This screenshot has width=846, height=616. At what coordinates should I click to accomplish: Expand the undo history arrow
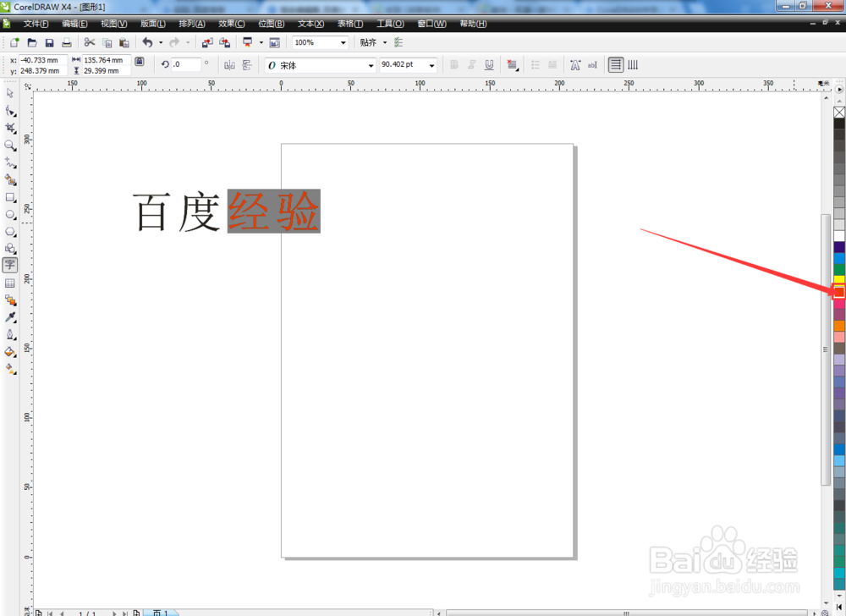(160, 42)
